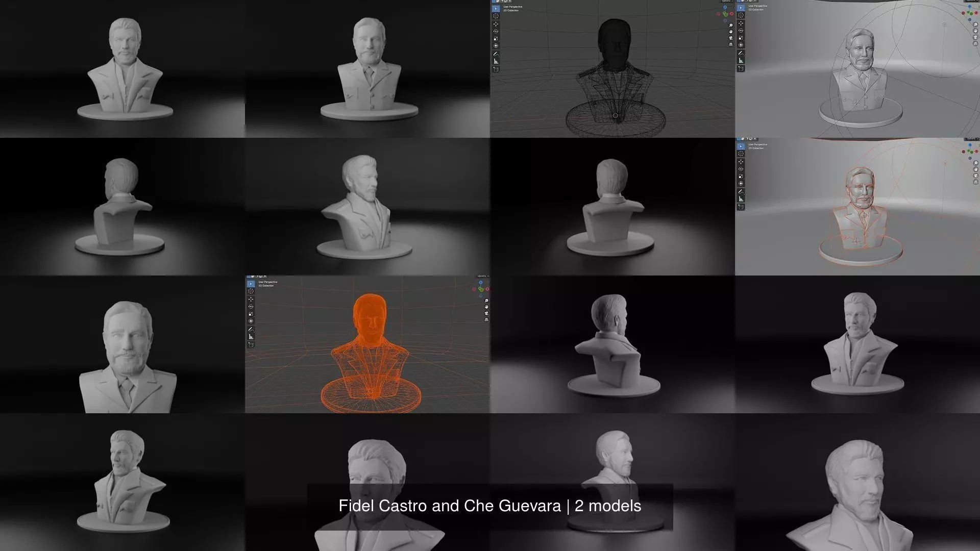Select the Measure tool in orange-outlined bust viewport
The image size is (980, 551).
click(741, 199)
